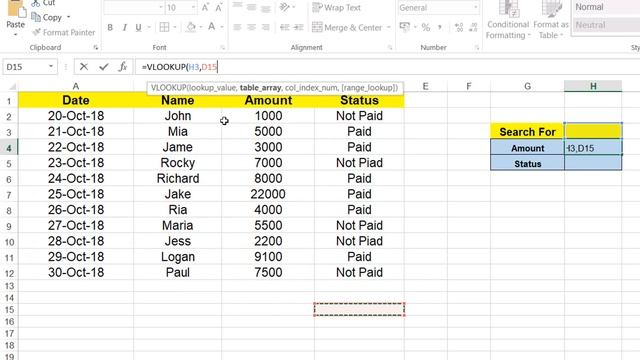Click the Select All corner triangle
This screenshot has height=360, width=640.
pyautogui.click(x=12, y=87)
